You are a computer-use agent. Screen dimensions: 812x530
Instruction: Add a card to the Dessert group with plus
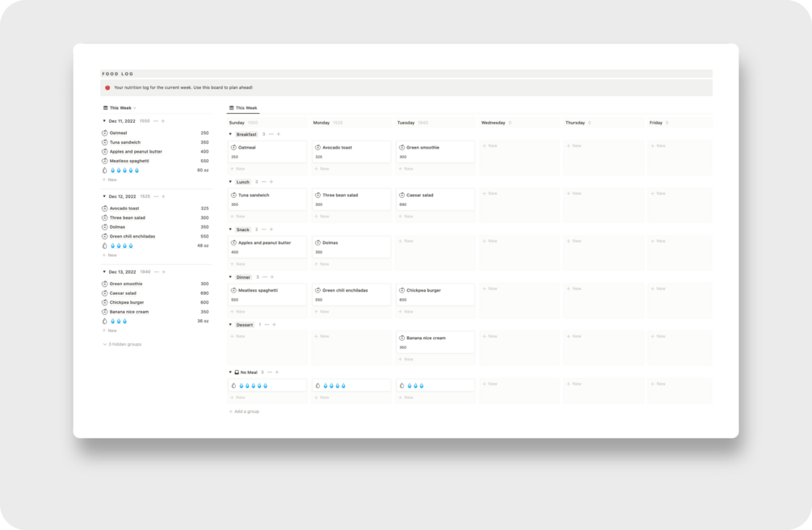pyautogui.click(x=274, y=325)
